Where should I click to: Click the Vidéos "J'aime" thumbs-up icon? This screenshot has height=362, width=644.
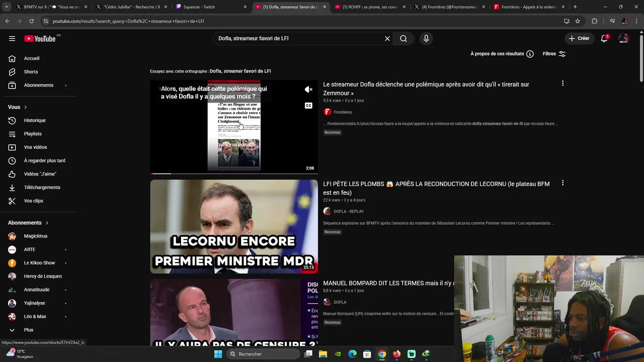click(x=12, y=174)
